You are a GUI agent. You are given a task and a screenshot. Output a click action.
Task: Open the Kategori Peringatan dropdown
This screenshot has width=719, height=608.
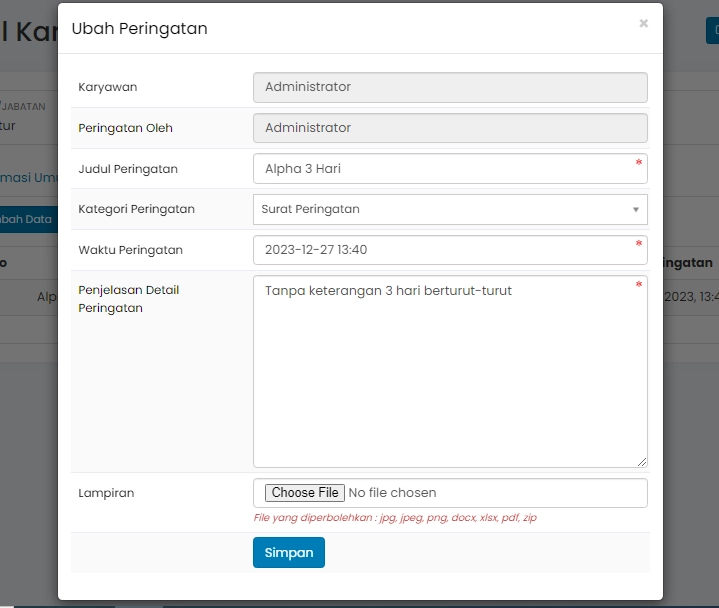pos(440,209)
